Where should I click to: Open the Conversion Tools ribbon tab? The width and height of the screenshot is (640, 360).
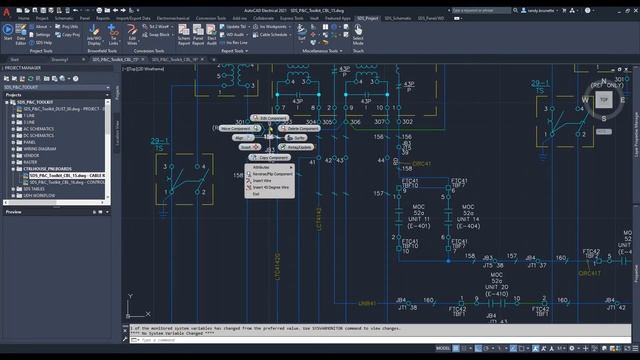coord(211,18)
